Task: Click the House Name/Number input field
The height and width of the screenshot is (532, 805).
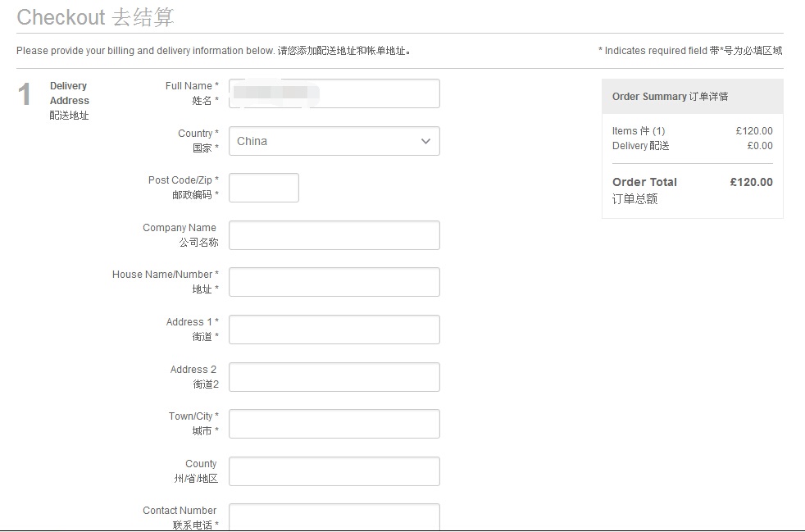Action: point(334,282)
